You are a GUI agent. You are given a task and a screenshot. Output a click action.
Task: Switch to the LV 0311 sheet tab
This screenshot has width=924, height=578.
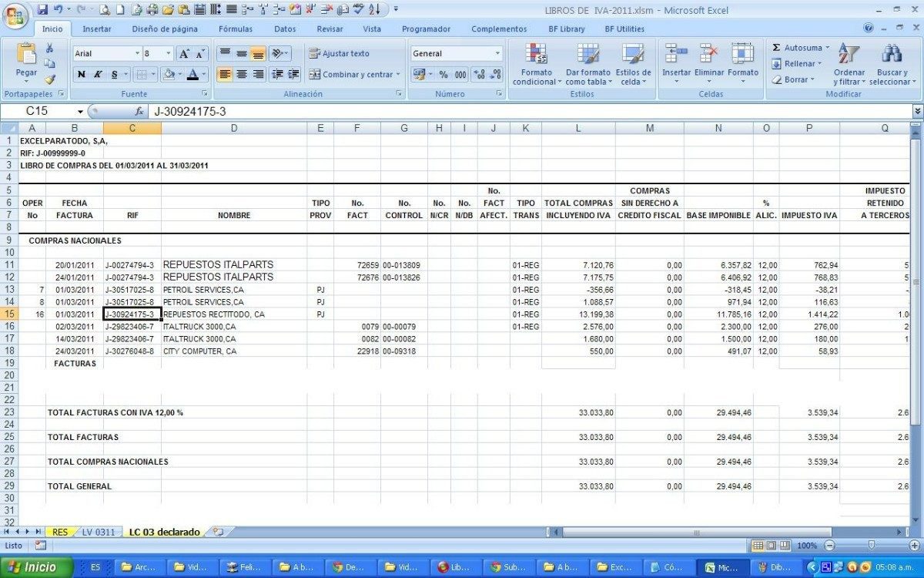pos(99,532)
